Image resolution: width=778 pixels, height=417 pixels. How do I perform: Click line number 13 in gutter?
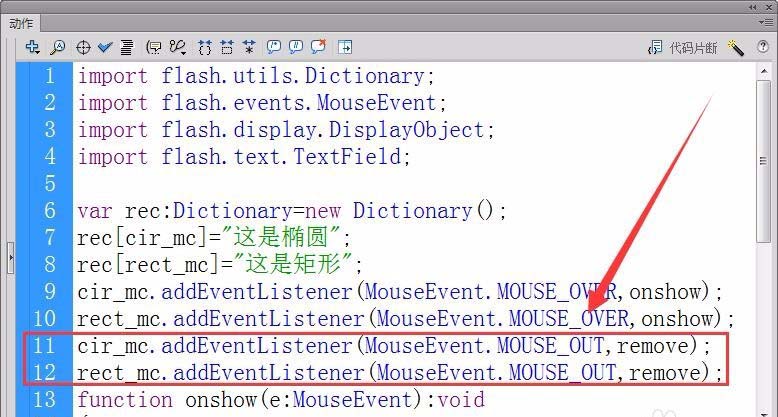pos(44,399)
